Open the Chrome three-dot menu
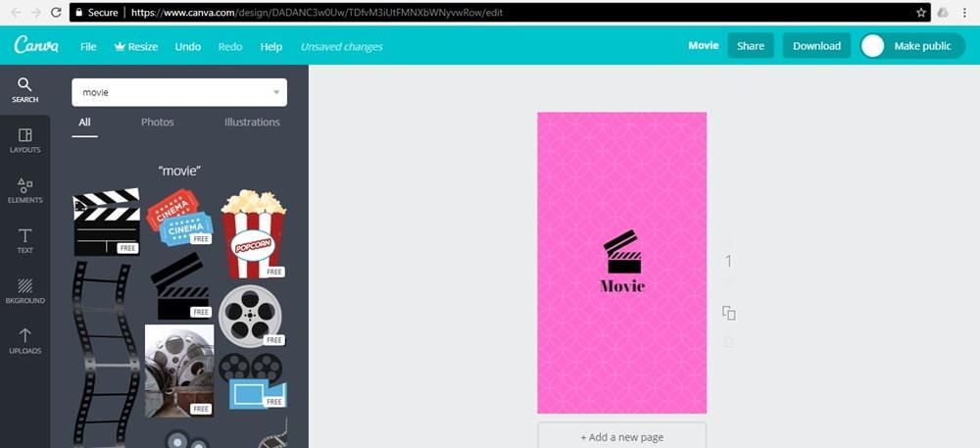This screenshot has width=980, height=448. [963, 13]
